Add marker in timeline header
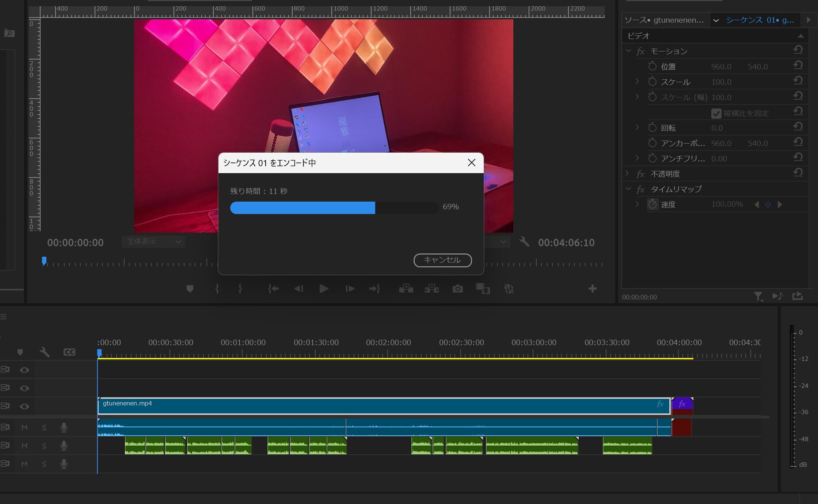The image size is (818, 504). (x=20, y=352)
